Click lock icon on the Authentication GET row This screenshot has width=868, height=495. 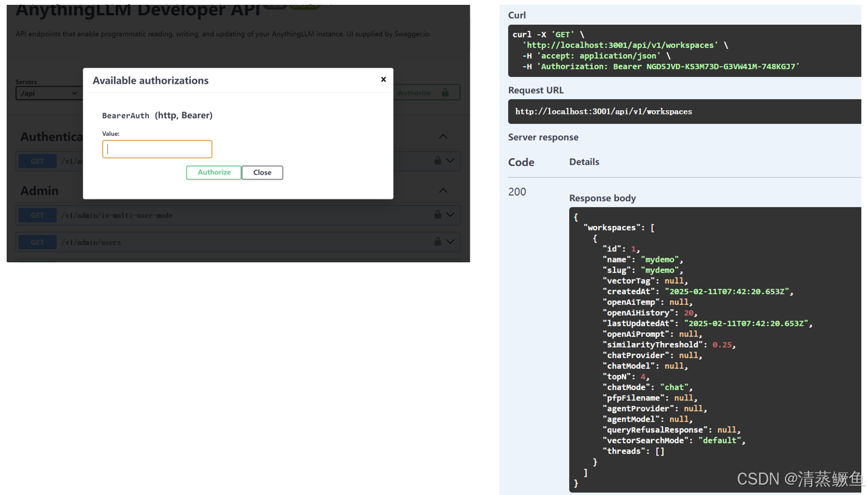point(437,161)
